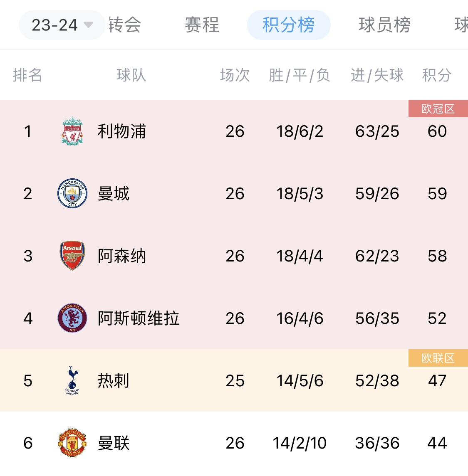
Task: Open team page for 利物浦
Action: [x=121, y=131]
